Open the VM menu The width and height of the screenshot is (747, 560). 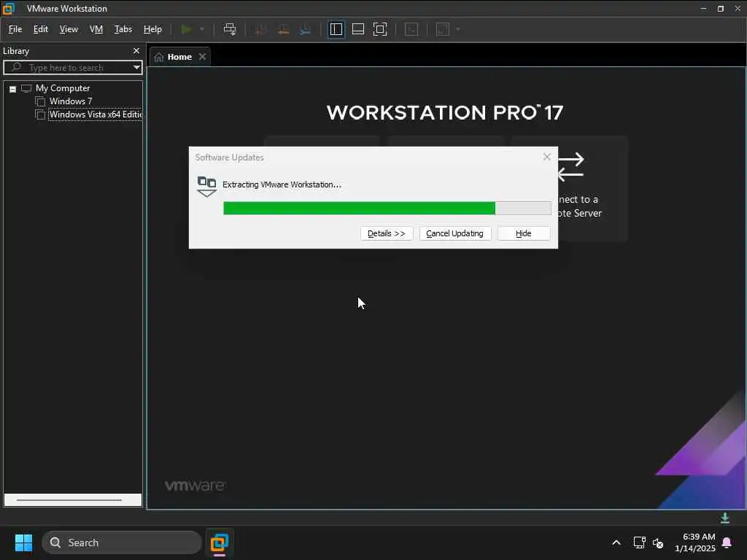point(96,29)
